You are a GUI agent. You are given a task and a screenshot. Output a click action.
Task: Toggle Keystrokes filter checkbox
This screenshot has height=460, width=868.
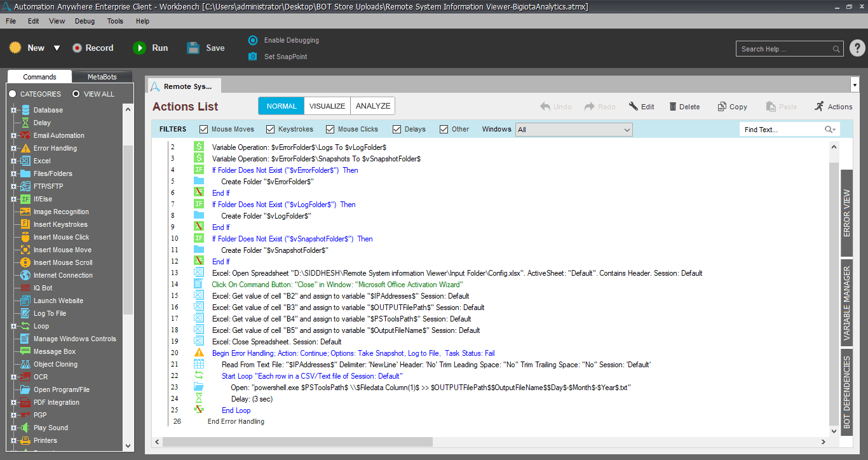(x=270, y=129)
